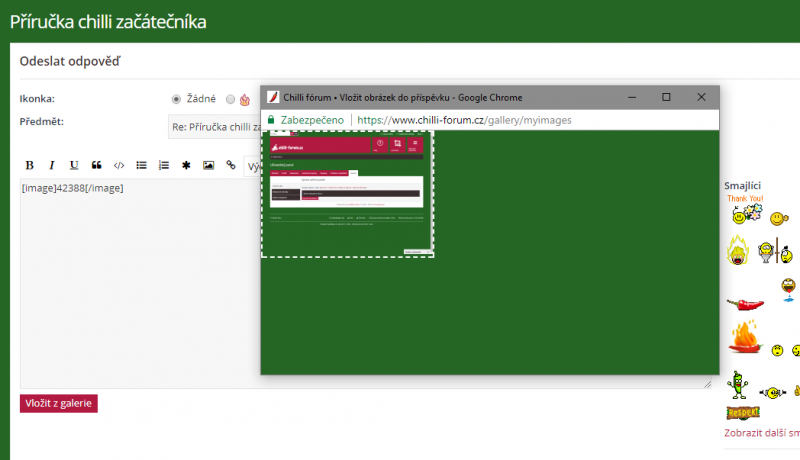The height and width of the screenshot is (460, 800).
Task: Insert image tag via picture icon
Action: tap(209, 165)
